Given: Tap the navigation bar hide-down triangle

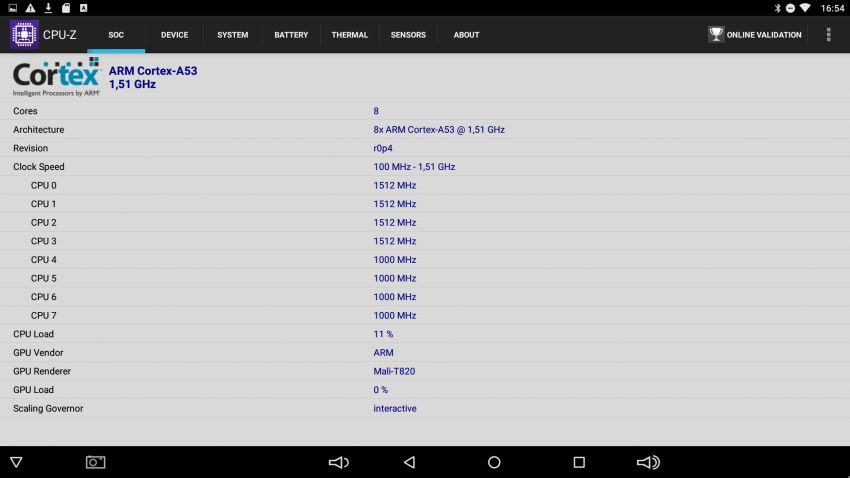Looking at the screenshot, I should tap(16, 462).
